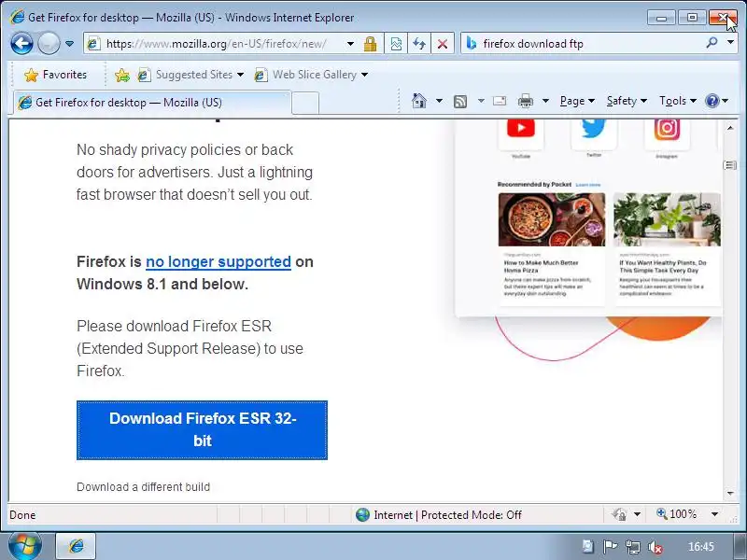747x560 pixels.
Task: Click the Internet Explorer taskbar button
Action: (x=77, y=546)
